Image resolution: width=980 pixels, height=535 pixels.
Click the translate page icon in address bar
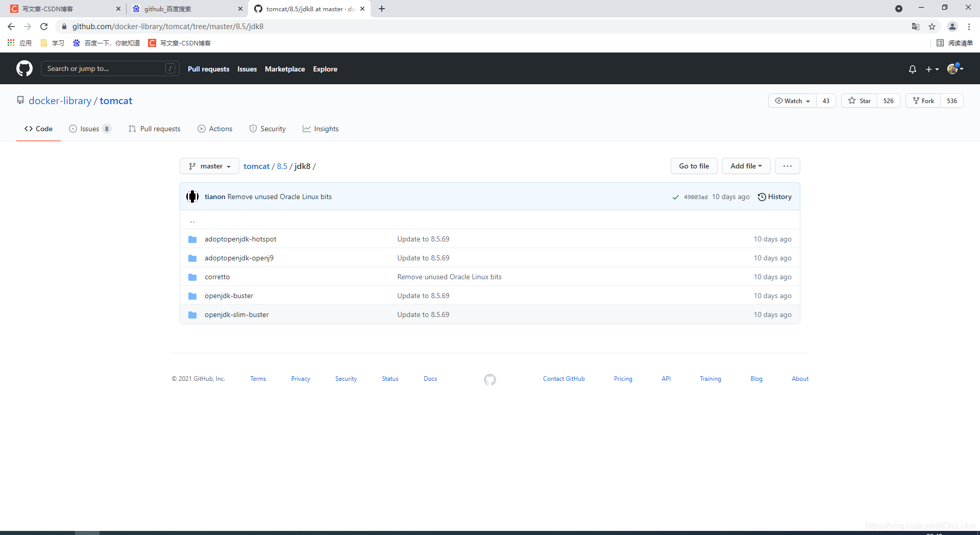point(916,27)
